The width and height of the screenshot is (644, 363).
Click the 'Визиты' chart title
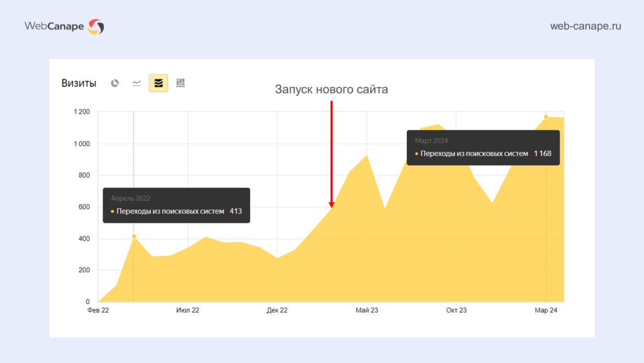[x=78, y=83]
